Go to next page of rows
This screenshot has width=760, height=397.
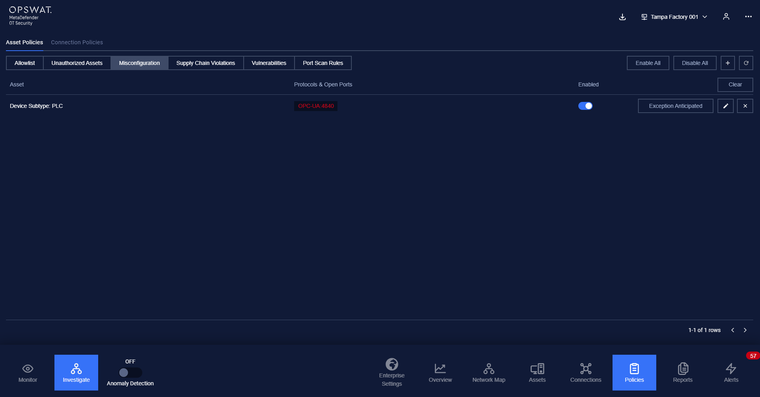(745, 330)
